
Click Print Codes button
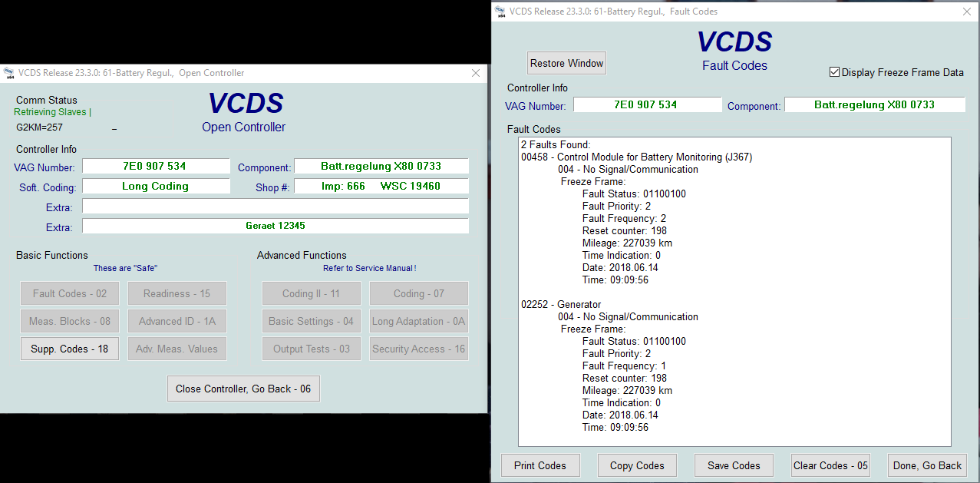point(539,465)
